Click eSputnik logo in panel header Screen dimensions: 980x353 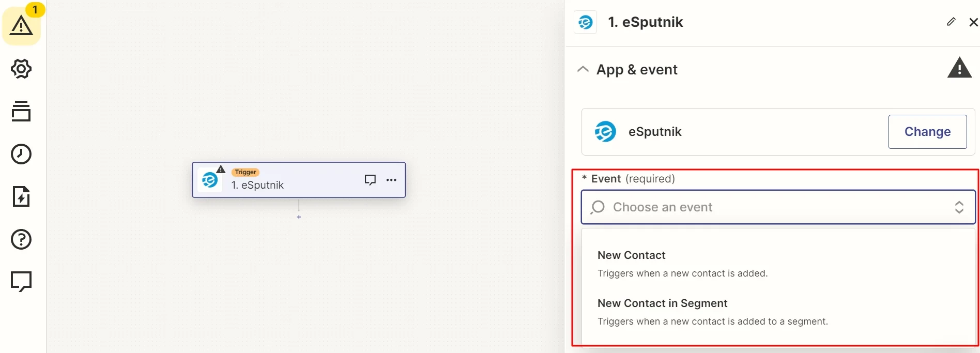click(585, 22)
